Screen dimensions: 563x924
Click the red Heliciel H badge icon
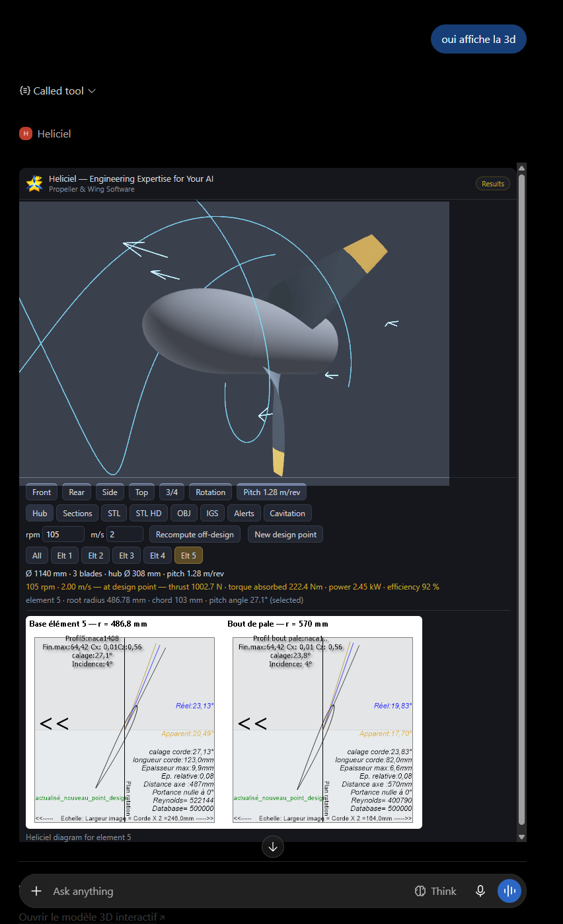tap(26, 134)
